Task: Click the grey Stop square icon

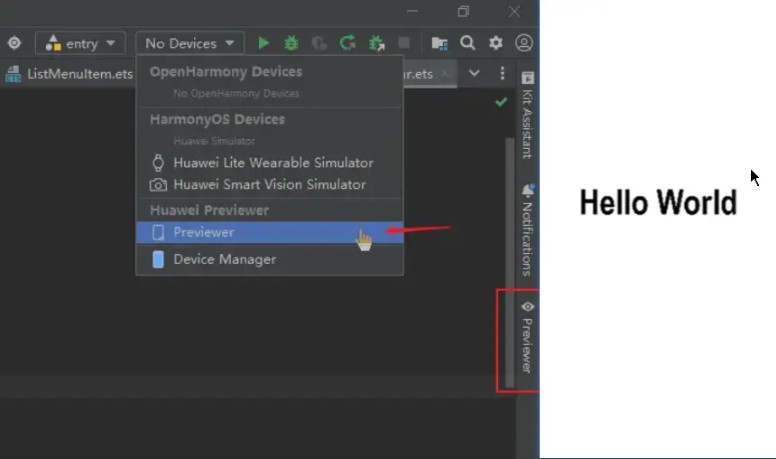Action: pos(404,43)
